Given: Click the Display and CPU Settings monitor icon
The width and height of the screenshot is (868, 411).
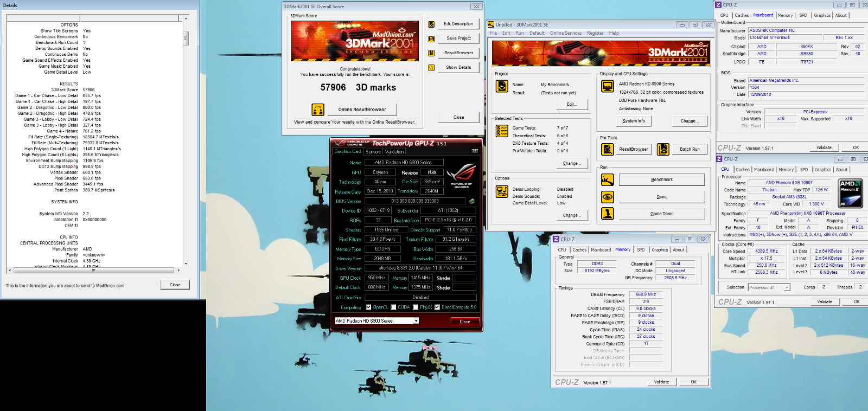Looking at the screenshot, I should [608, 86].
